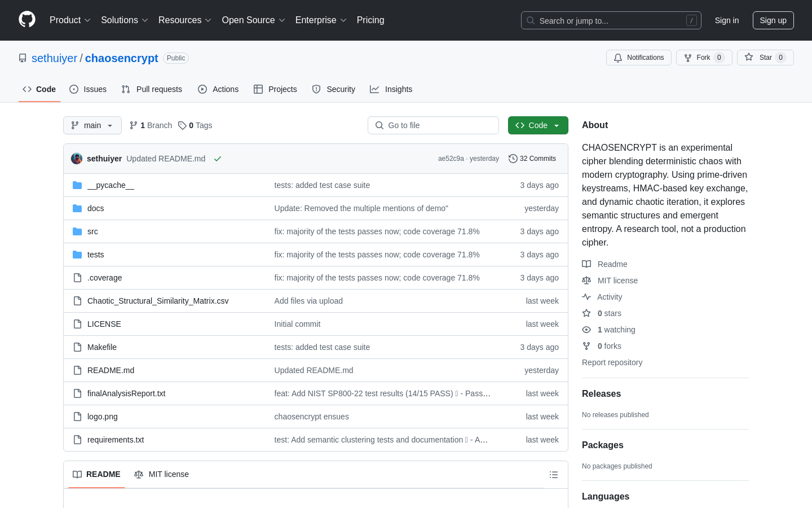This screenshot has width=812, height=508.
Task: Open the Packages heading link
Action: pos(602,445)
